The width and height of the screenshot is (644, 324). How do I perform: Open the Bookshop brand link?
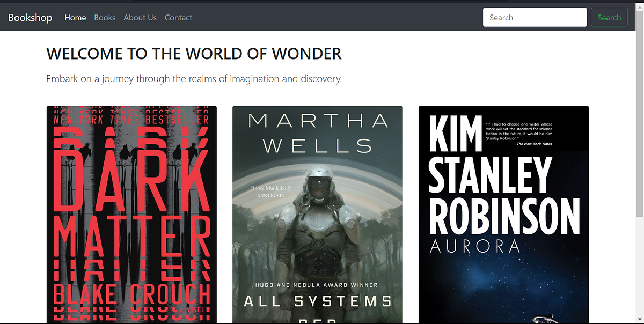[x=30, y=18]
